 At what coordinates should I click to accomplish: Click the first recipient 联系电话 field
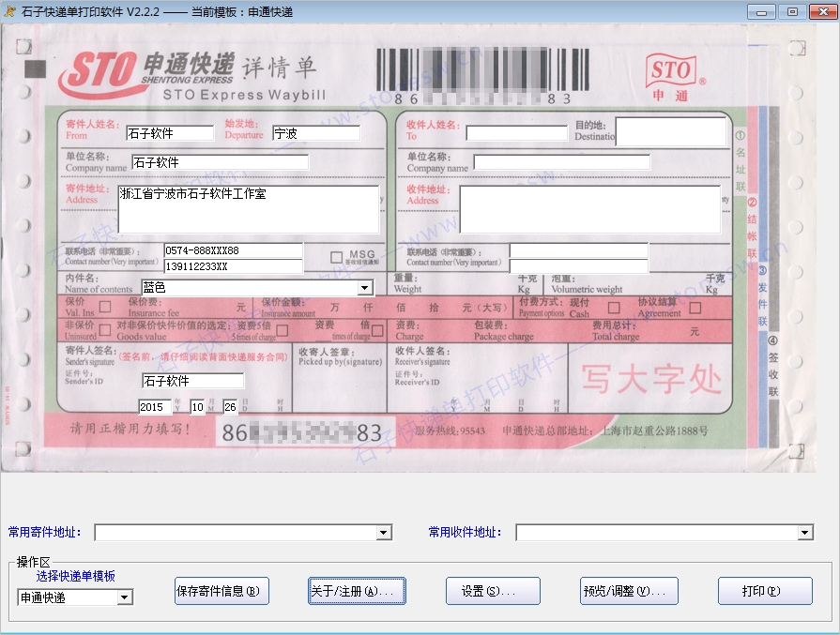point(579,250)
